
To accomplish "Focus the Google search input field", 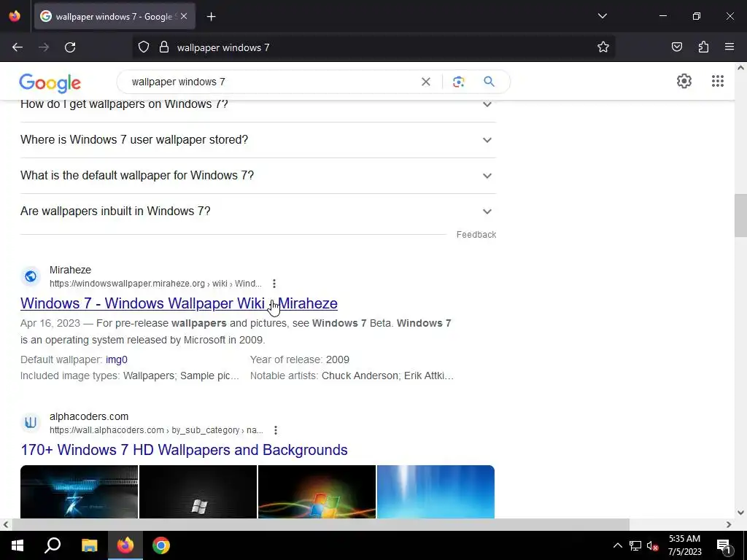I will click(271, 82).
